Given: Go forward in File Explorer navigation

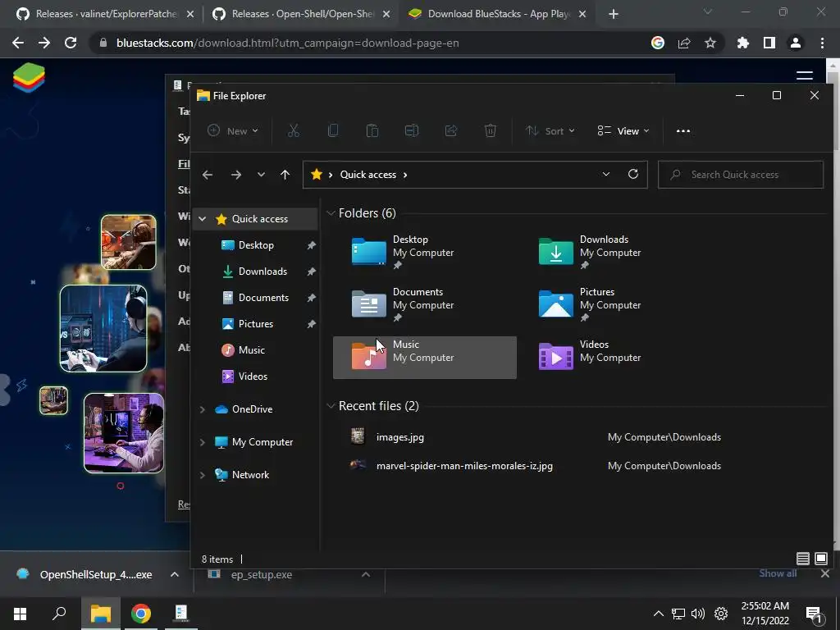Looking at the screenshot, I should (235, 175).
